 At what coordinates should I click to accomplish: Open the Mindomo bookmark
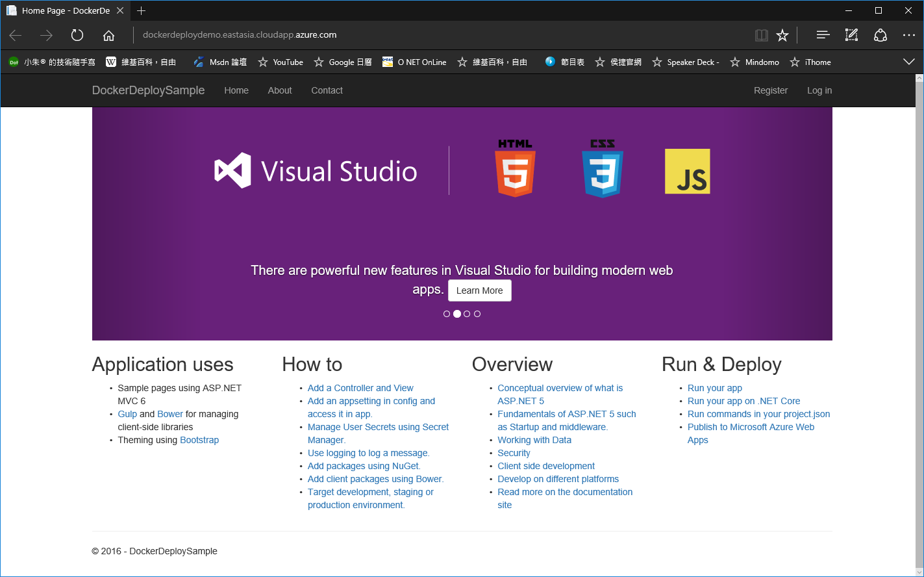[755, 62]
